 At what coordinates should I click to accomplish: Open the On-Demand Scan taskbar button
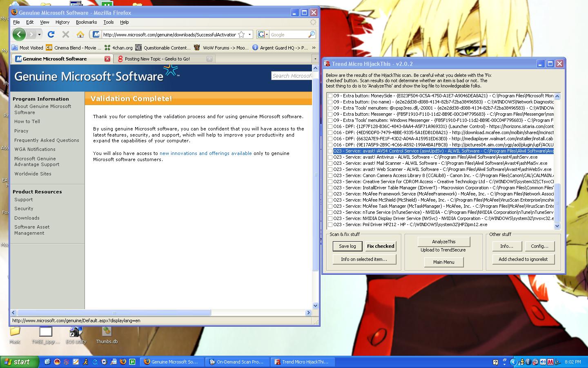[237, 362]
